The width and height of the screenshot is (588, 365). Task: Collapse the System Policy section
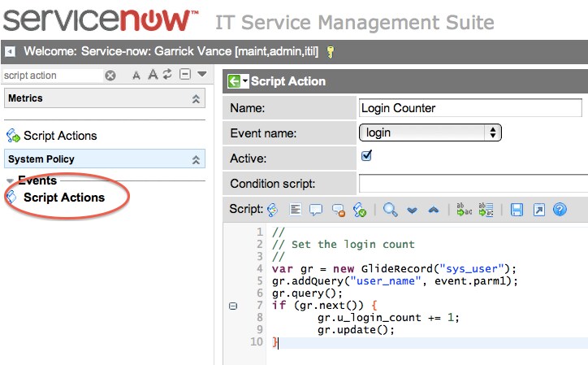tap(196, 159)
